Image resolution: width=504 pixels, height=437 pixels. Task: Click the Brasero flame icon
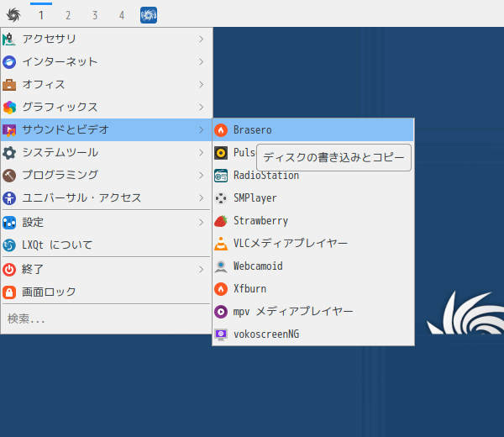(221, 130)
